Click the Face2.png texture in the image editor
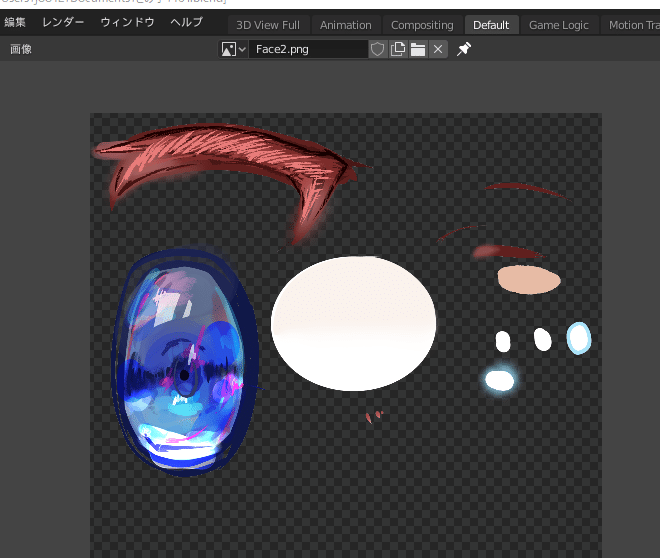Viewport: 660px width, 558px height. pyautogui.click(x=346, y=335)
